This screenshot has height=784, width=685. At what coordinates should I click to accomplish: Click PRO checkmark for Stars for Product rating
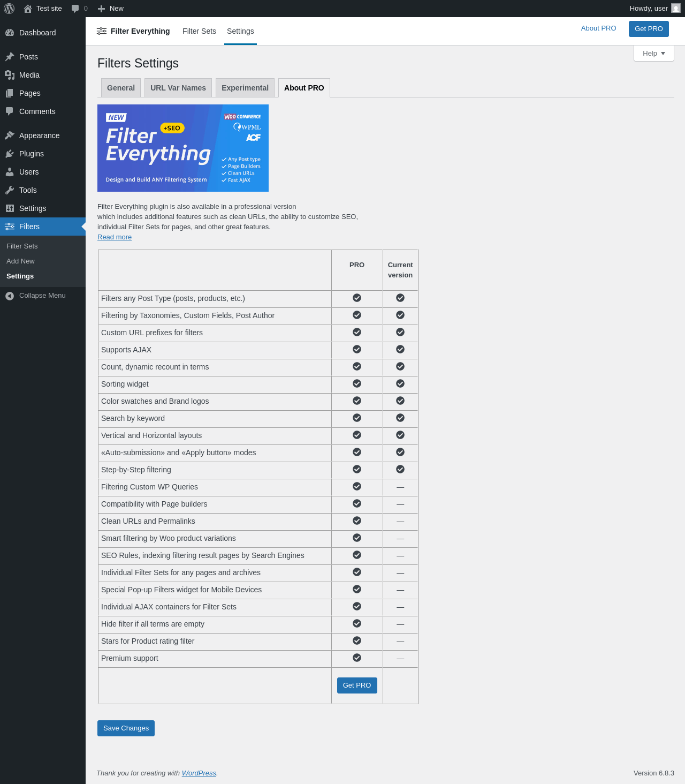click(x=357, y=640)
